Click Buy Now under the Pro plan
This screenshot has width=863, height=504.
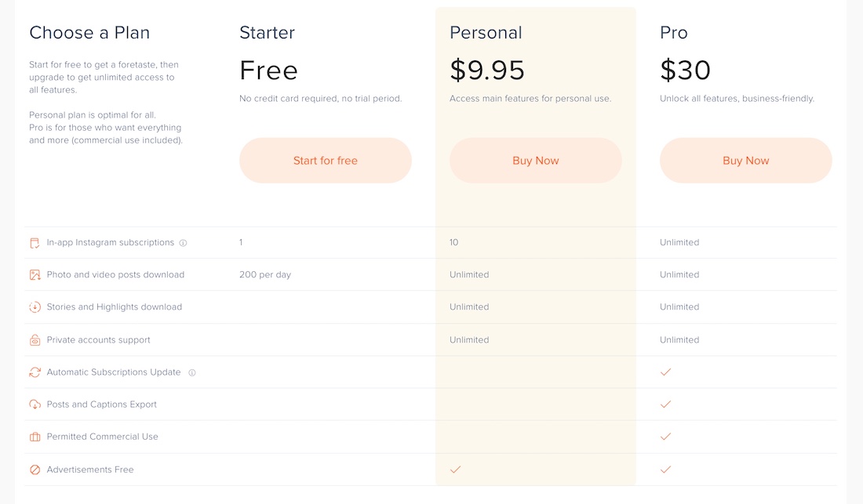746,161
